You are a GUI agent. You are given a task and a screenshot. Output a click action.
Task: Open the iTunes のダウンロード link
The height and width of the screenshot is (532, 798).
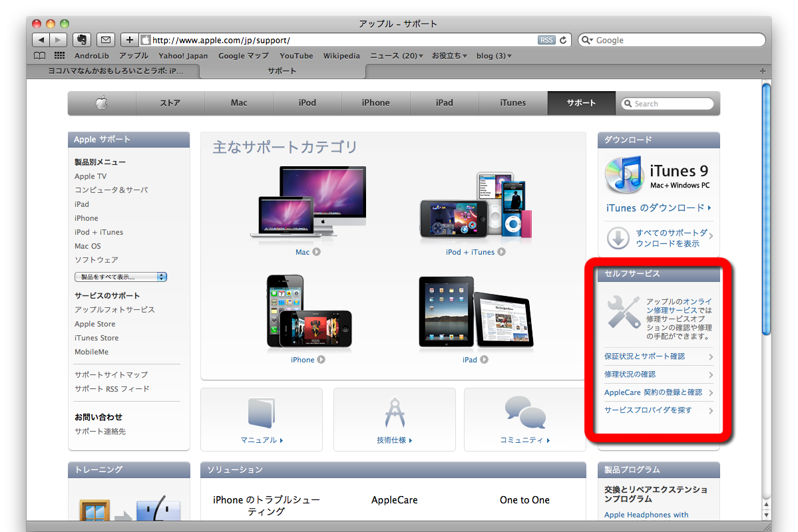658,208
